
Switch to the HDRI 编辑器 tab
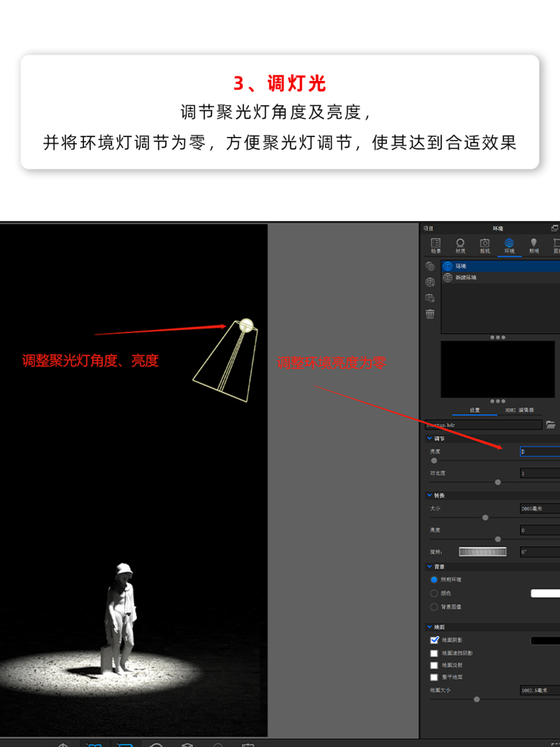coord(519,410)
